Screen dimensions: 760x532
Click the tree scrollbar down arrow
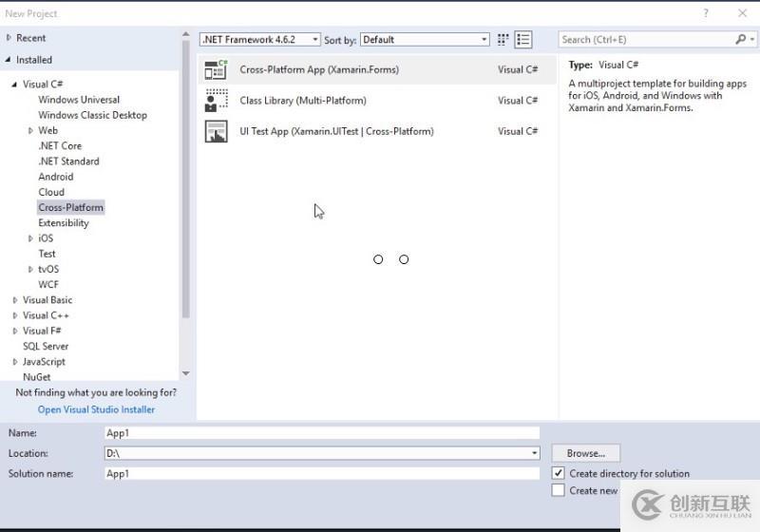(185, 373)
